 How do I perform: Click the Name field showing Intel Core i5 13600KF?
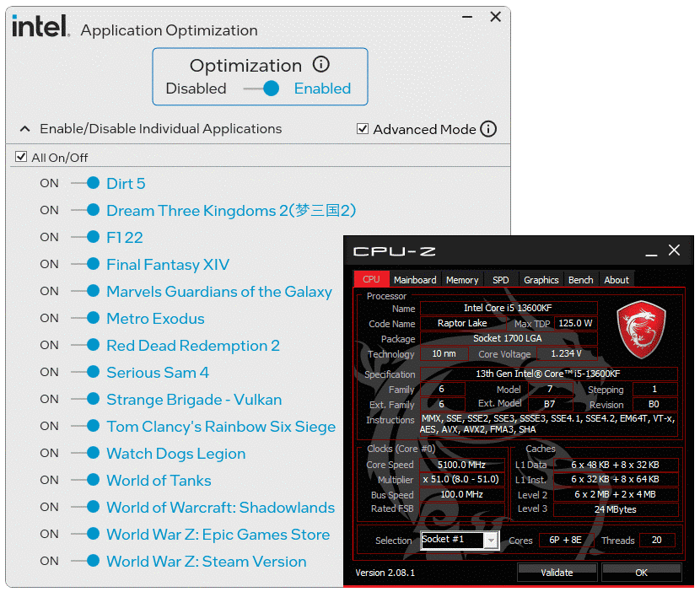pos(509,308)
